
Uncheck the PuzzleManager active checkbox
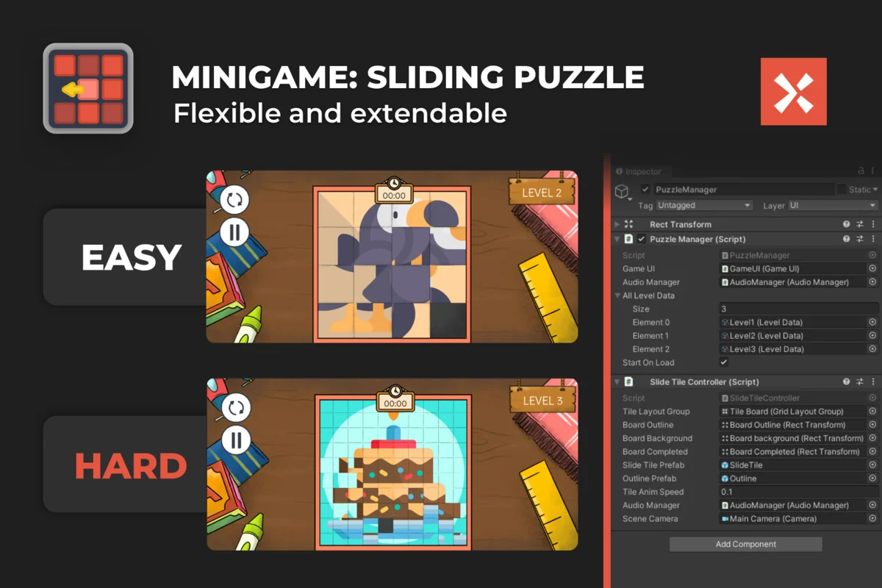coord(645,190)
